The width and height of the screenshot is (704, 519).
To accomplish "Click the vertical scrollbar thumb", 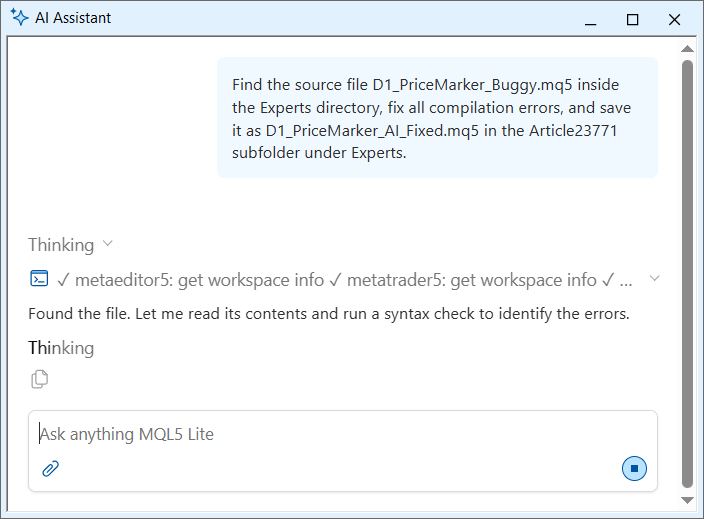I will click(x=687, y=274).
